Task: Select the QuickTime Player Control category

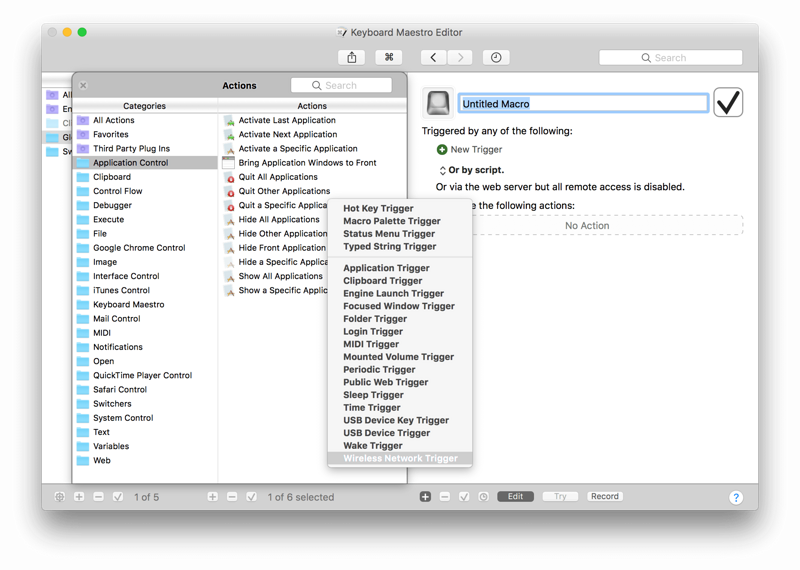Action: coord(145,376)
